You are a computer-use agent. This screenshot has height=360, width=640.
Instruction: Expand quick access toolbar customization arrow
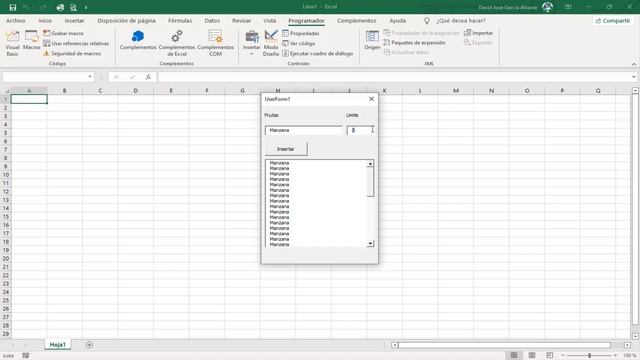tap(86, 7)
